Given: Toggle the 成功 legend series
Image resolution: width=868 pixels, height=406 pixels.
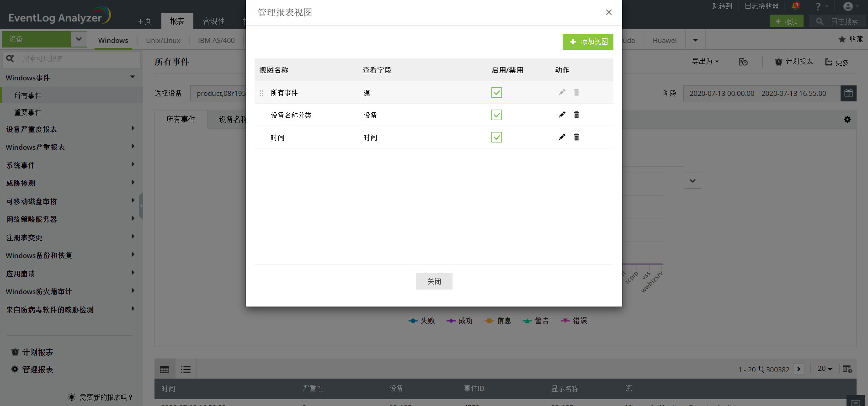Looking at the screenshot, I should pos(459,321).
